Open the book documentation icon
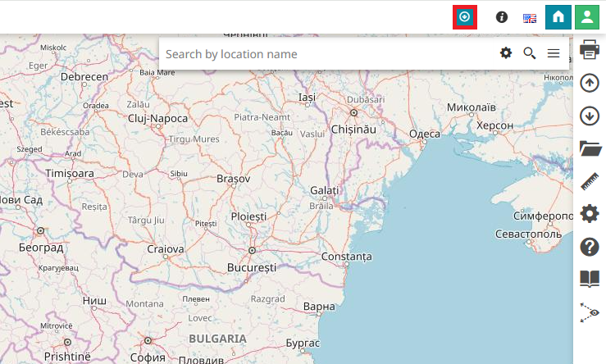Image resolution: width=606 pixels, height=364 pixels. [x=589, y=280]
